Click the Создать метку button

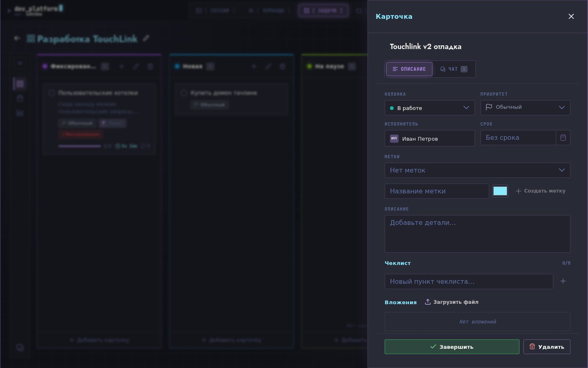pos(540,191)
